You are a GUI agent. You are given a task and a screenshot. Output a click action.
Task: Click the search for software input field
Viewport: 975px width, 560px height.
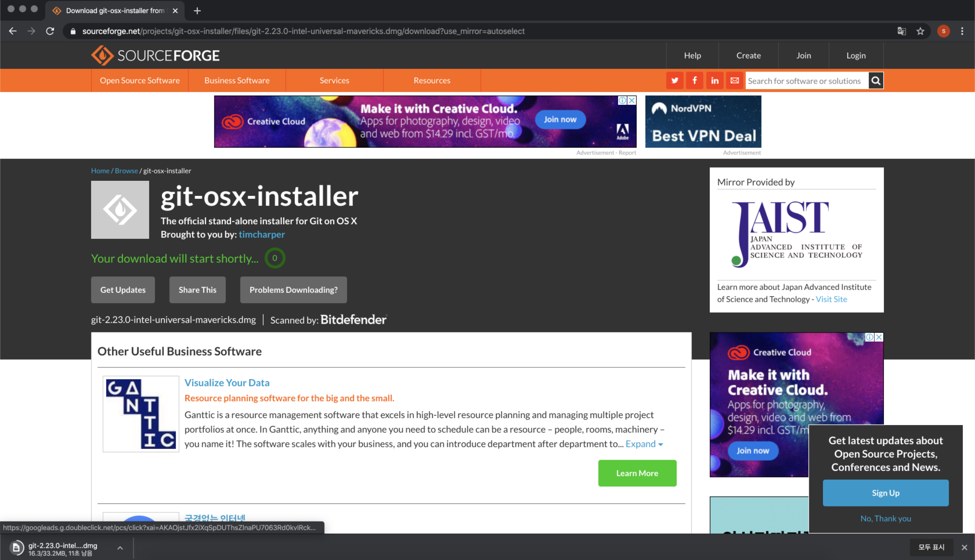pos(807,81)
